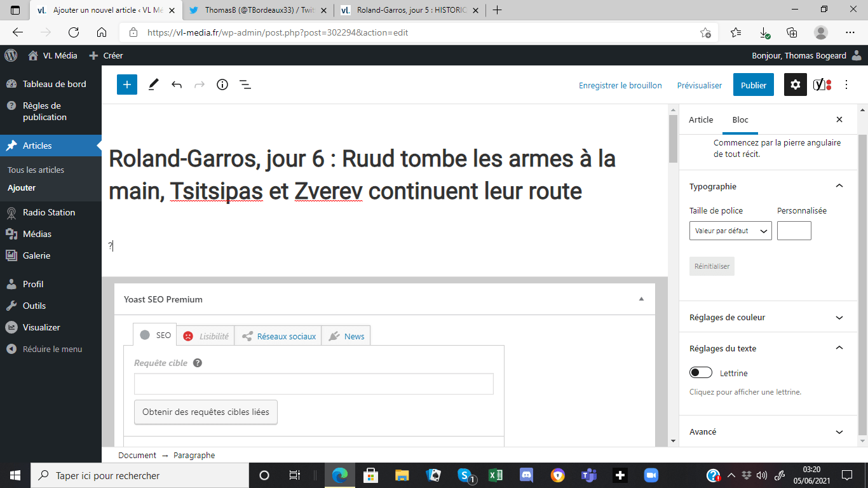Open the Lisibilité tab in Yoast
The width and height of the screenshot is (868, 488).
click(x=207, y=336)
